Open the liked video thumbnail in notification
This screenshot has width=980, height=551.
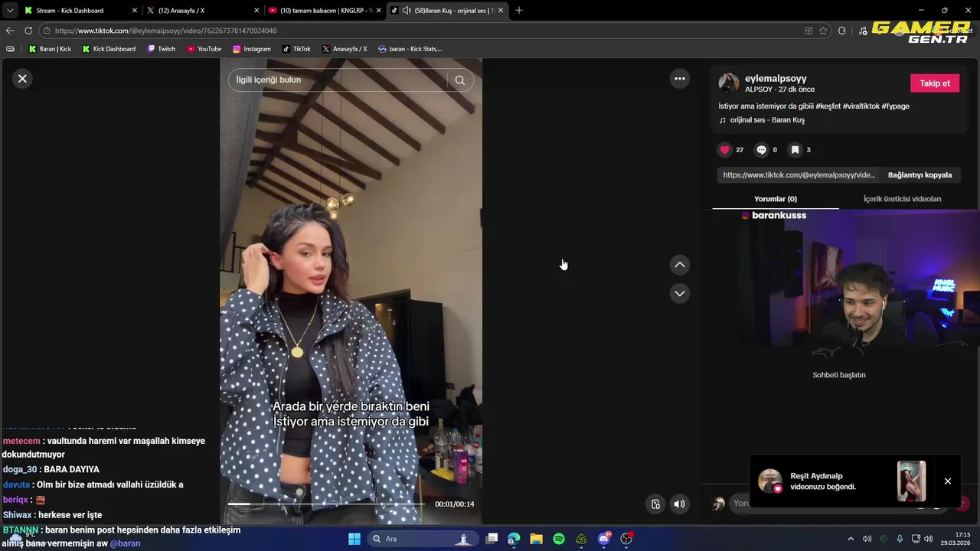[911, 481]
